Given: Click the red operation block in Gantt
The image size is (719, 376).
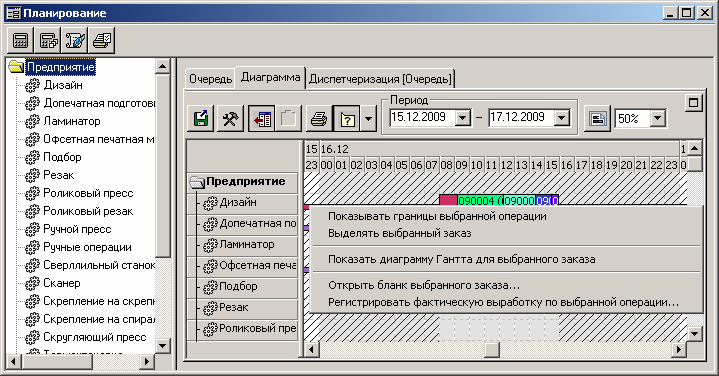Looking at the screenshot, I should (x=448, y=200).
